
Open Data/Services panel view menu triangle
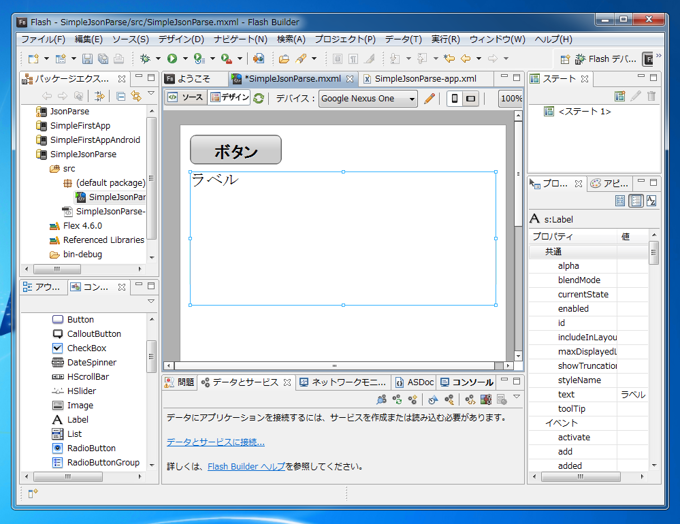coord(517,396)
